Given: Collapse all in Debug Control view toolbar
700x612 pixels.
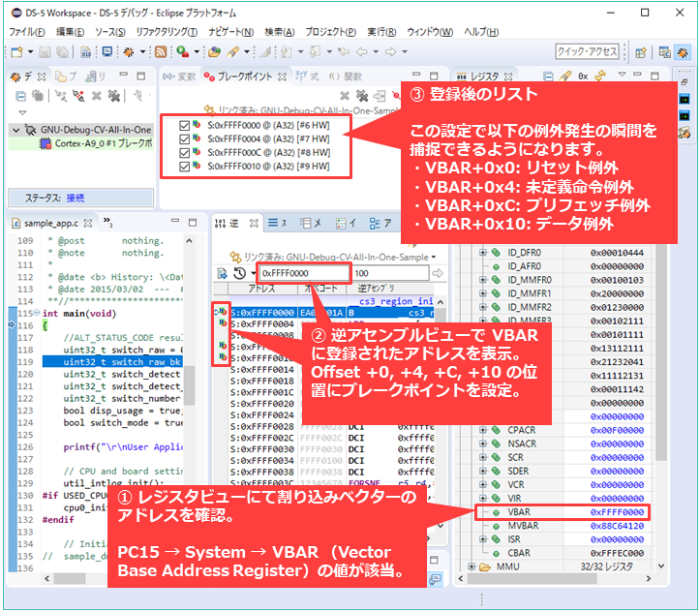Looking at the screenshot, I should [20, 96].
